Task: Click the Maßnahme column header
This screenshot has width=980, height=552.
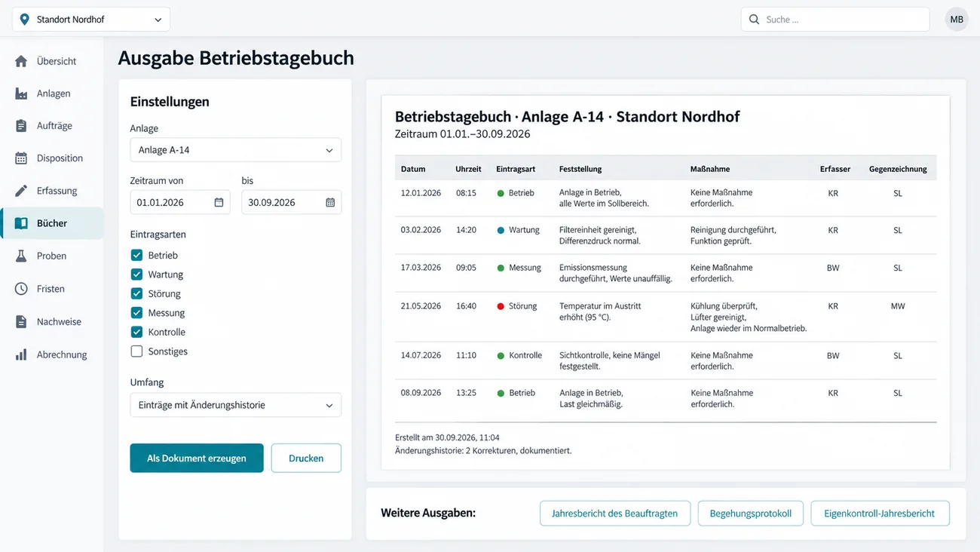Action: (x=710, y=169)
